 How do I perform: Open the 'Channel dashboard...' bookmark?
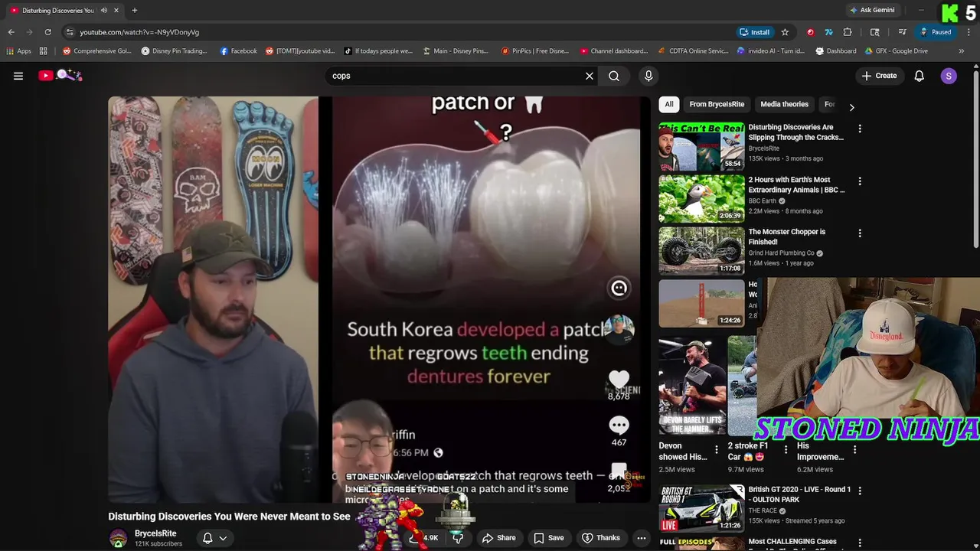click(613, 51)
